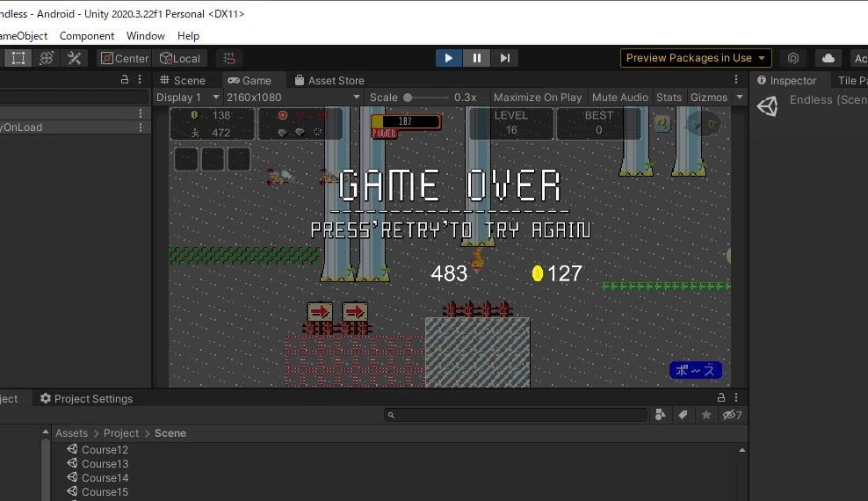Screen dimensions: 868x501
Task: Switch to the Asset Store tab
Action: (329, 80)
